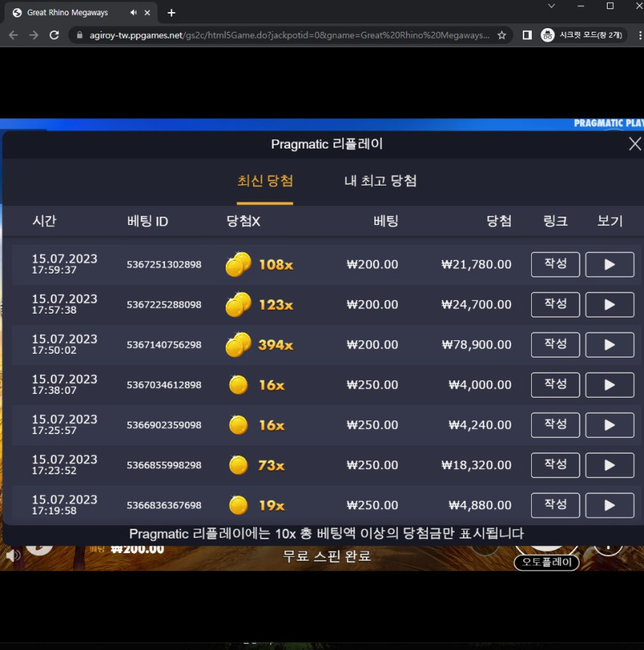Play replay of 17:25:57 16x win

(609, 425)
